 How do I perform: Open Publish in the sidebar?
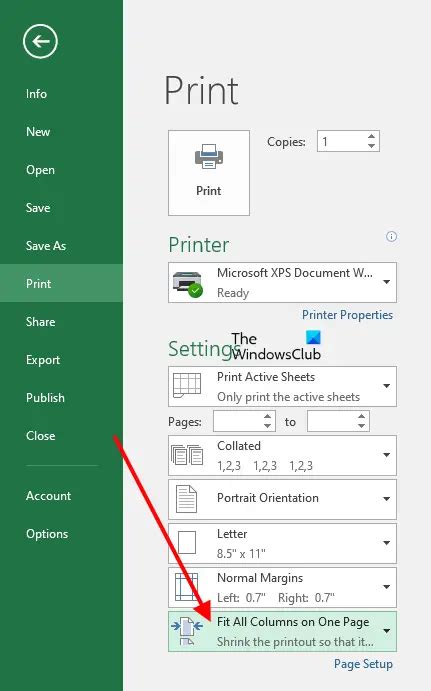(45, 398)
